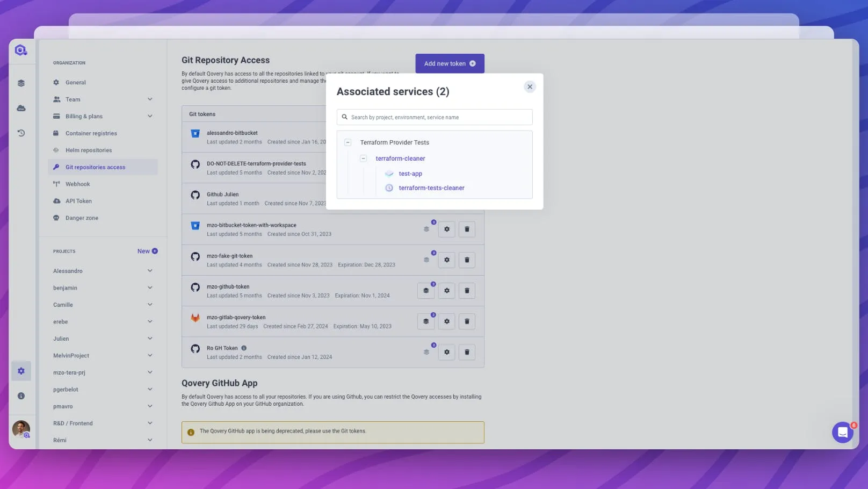
Task: Open the terraform-cleaner environment link
Action: click(x=400, y=159)
